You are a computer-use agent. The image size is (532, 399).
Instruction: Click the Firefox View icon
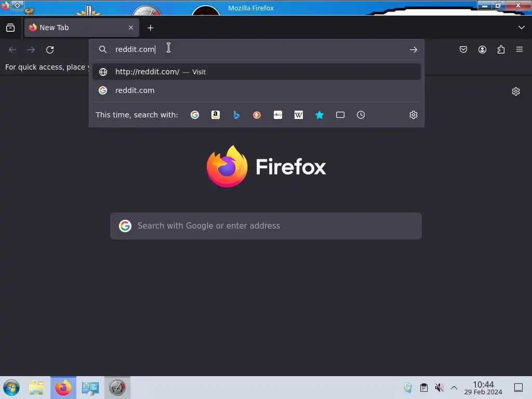point(10,28)
